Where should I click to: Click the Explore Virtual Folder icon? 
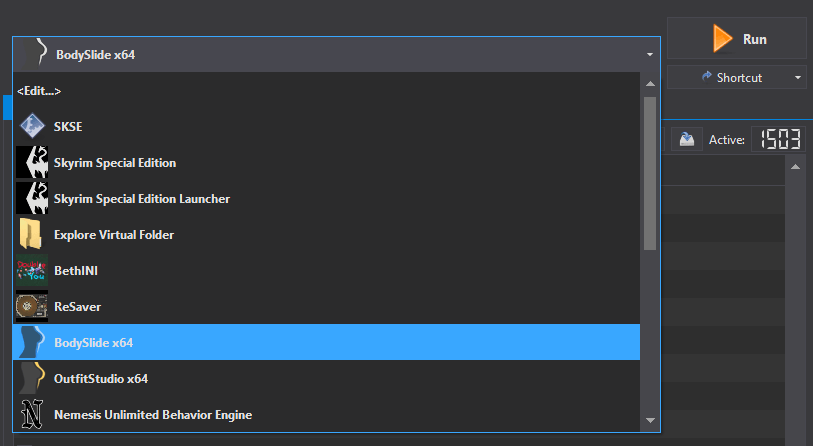[x=32, y=235]
